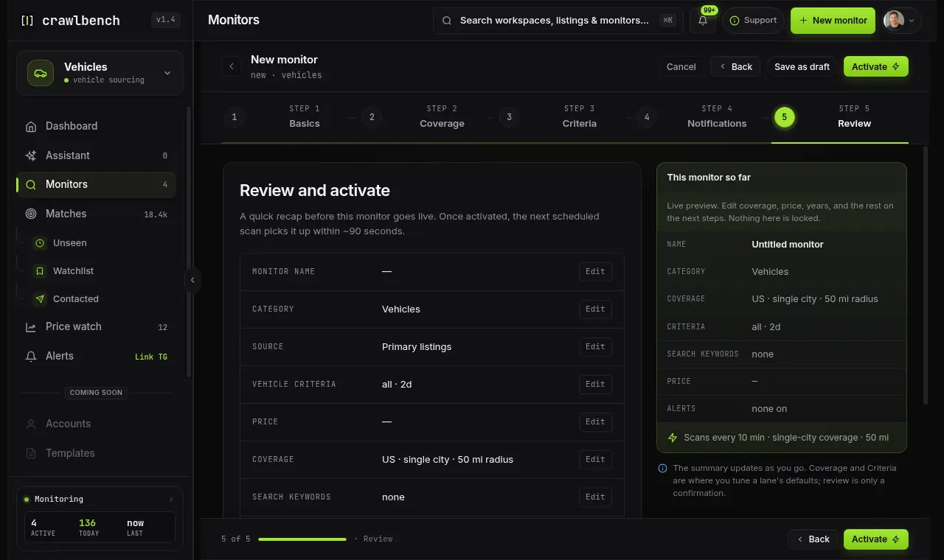Image resolution: width=944 pixels, height=560 pixels.
Task: Click the Watchlist bookmark icon
Action: pos(40,271)
